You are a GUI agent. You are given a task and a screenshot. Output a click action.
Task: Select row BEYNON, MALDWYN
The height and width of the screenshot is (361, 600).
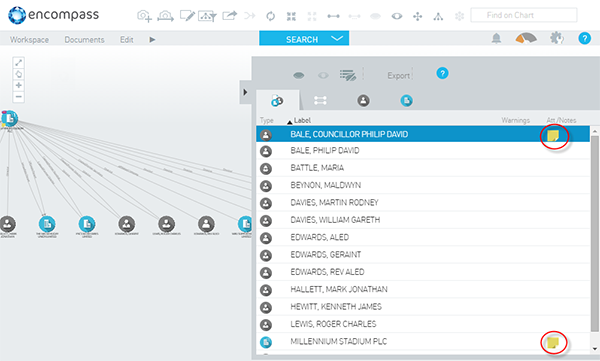(x=423, y=185)
